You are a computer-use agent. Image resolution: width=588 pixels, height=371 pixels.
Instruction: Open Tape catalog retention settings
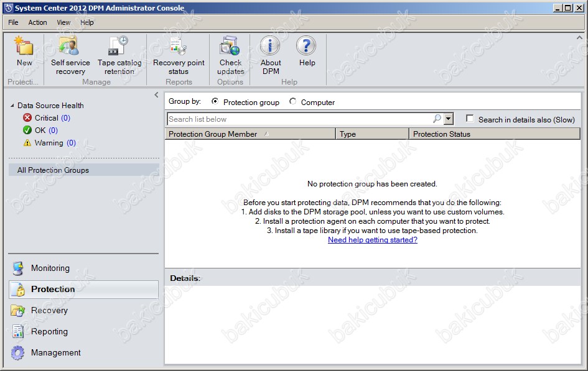(119, 56)
